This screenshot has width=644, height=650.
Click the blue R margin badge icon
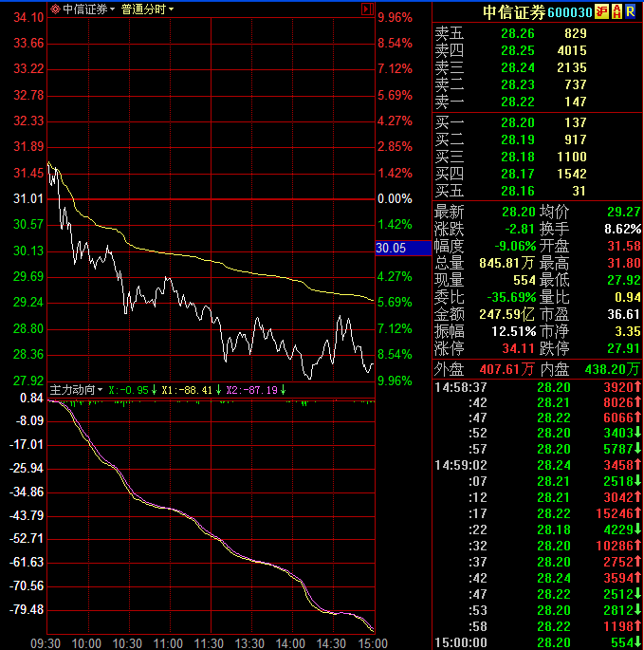point(631,12)
